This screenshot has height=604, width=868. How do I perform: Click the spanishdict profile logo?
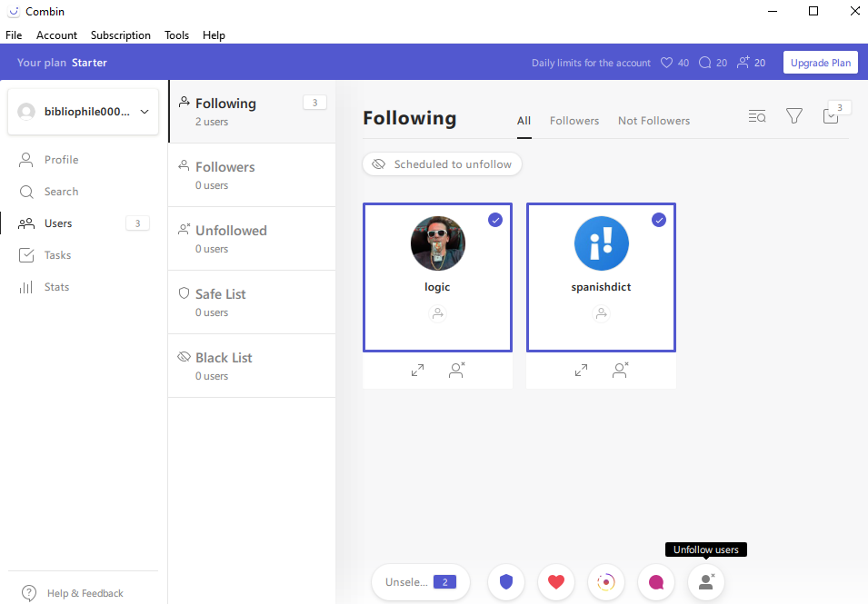click(x=601, y=243)
